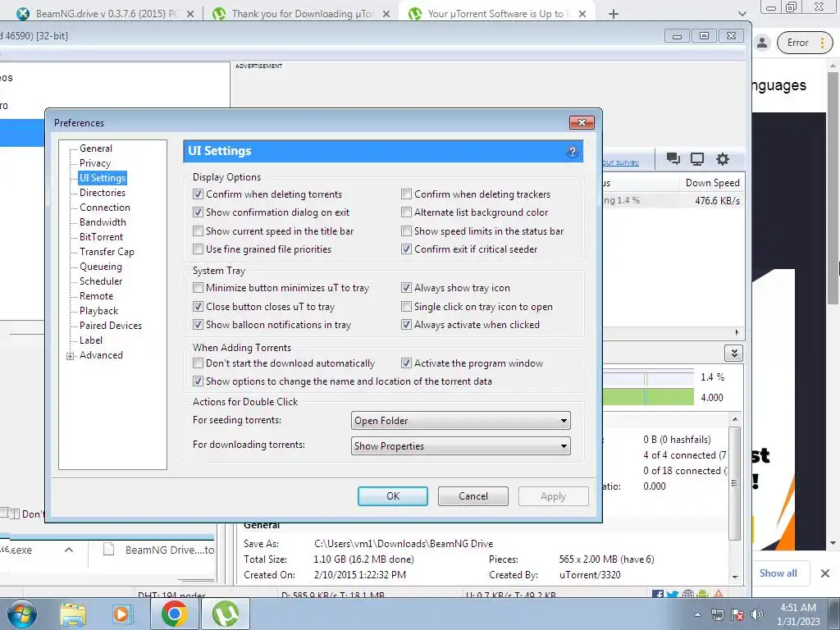Viewport: 840px width, 630px height.
Task: Select Bandwidth in the Preferences tree
Action: pyautogui.click(x=103, y=222)
